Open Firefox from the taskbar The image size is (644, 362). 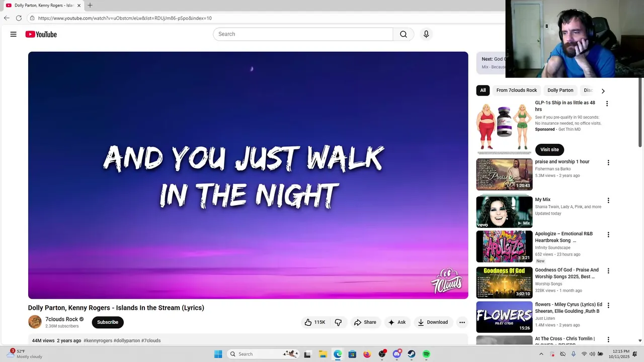coord(367,354)
